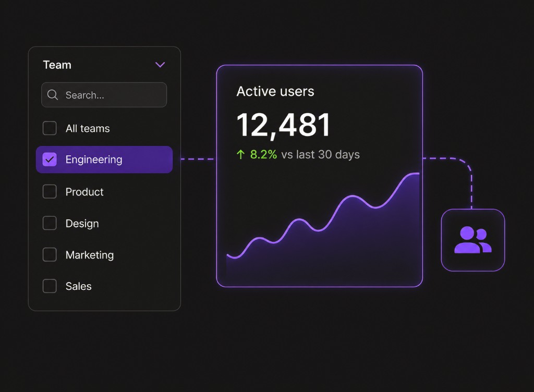
Task: Select the Design label text
Action: point(82,224)
